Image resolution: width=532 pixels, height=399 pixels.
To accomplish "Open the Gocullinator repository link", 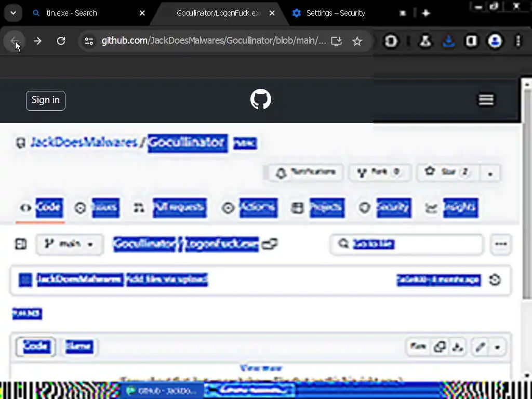I will click(x=188, y=143).
